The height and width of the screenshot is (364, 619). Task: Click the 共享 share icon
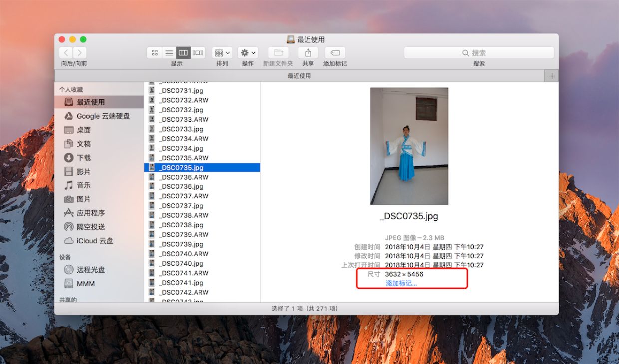click(x=308, y=53)
